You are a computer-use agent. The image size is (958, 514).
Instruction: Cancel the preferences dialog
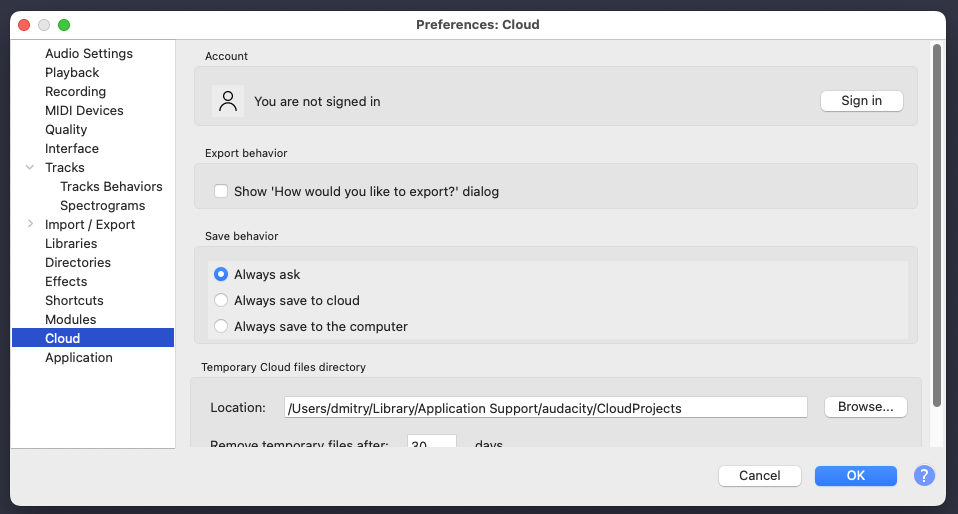759,475
